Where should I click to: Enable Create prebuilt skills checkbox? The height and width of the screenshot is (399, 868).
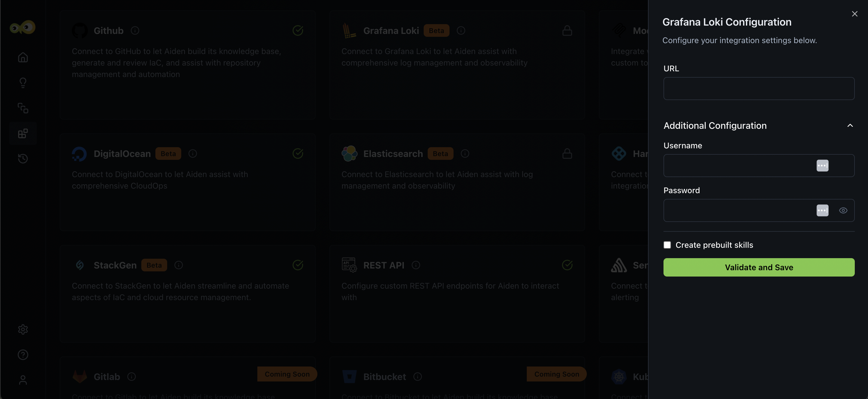(x=667, y=245)
